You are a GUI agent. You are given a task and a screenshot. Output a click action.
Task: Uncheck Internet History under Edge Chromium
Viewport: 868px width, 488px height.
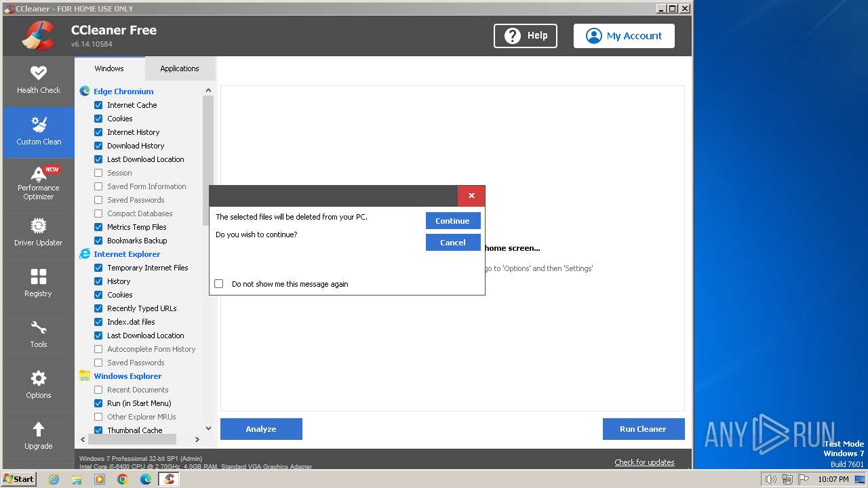tap(98, 132)
